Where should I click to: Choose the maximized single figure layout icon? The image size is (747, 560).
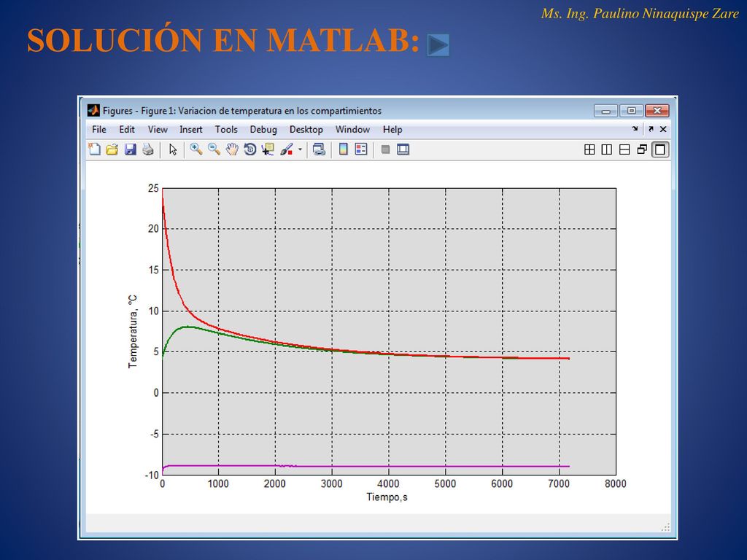pos(660,149)
